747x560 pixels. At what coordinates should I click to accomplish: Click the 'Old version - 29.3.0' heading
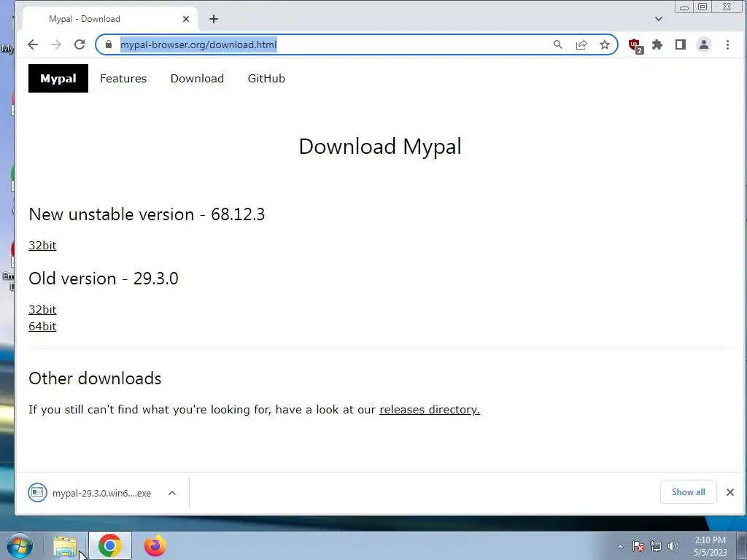pyautogui.click(x=104, y=279)
